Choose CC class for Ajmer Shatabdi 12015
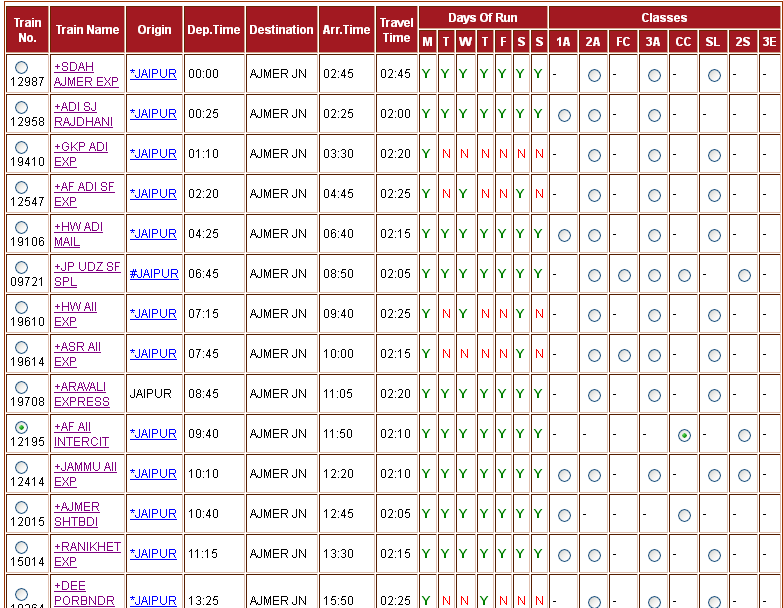Viewport: 783px width, 608px height. [x=684, y=515]
